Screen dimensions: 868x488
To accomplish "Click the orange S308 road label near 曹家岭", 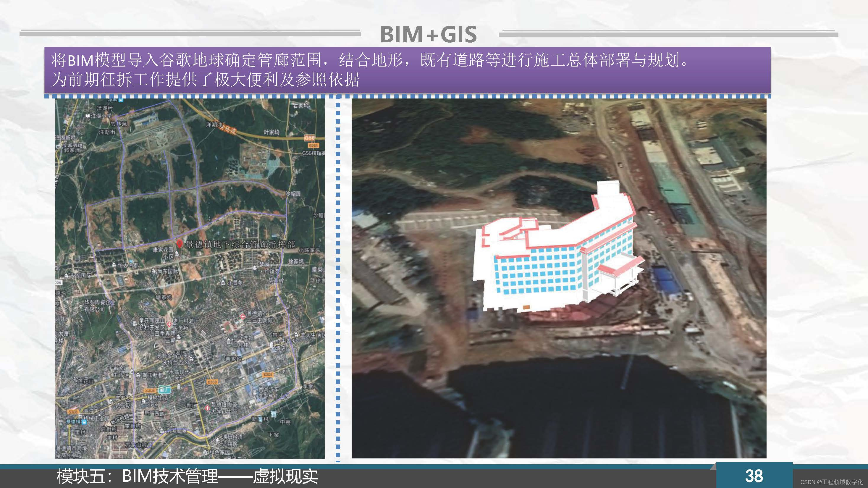I will (212, 382).
